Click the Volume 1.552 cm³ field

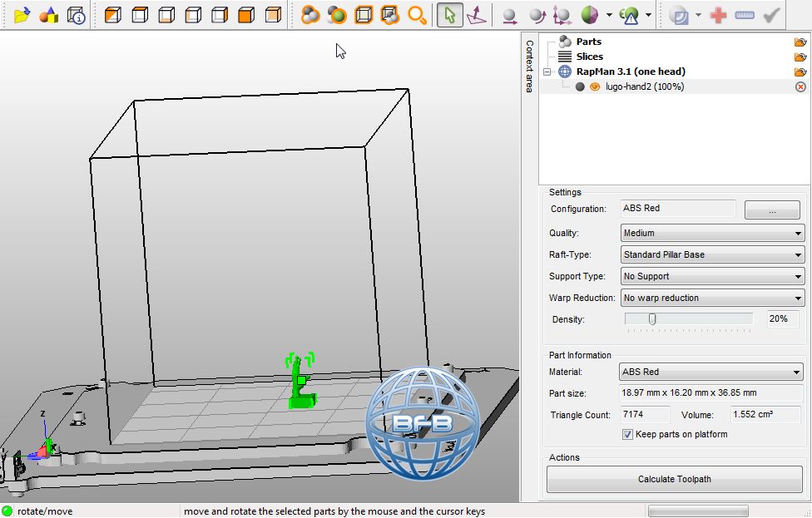pos(765,415)
